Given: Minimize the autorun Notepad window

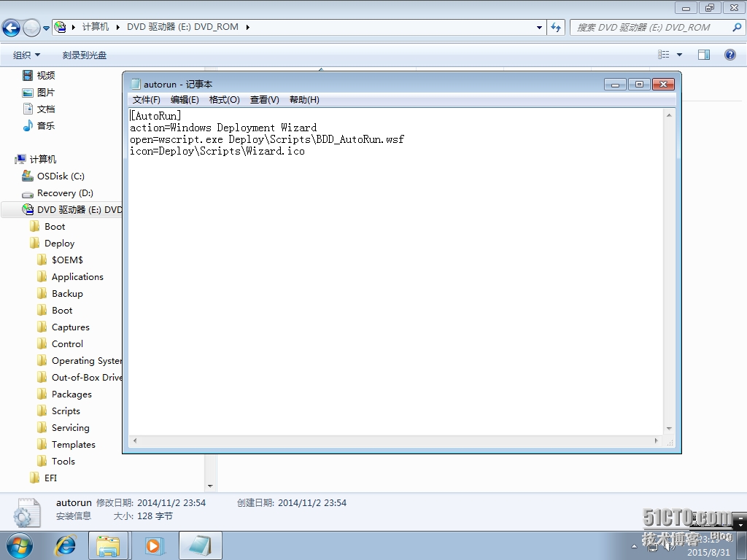Looking at the screenshot, I should tap(615, 85).
